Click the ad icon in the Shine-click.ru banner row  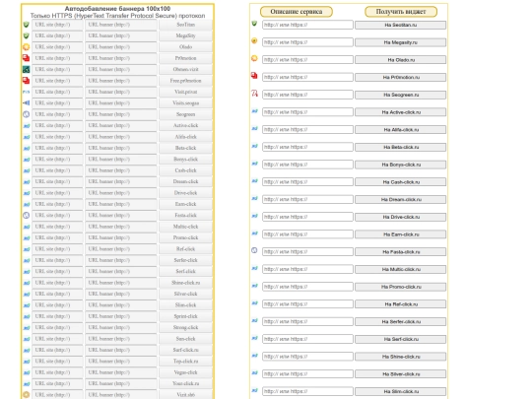pos(27,283)
